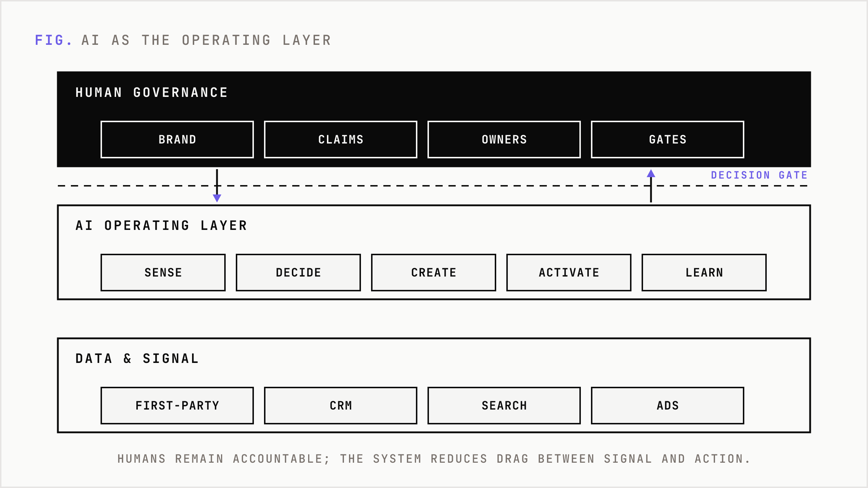Click the purple 'FIG.' label

tap(54, 40)
